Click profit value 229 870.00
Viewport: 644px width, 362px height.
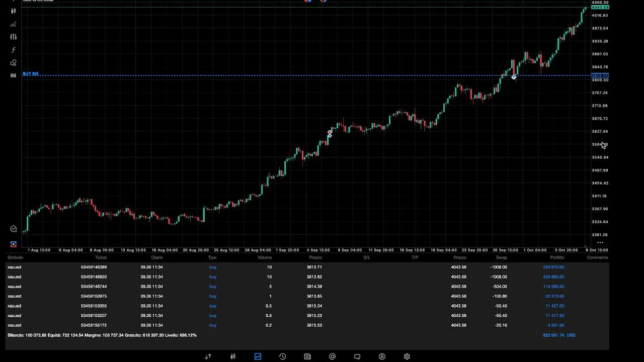tap(553, 267)
